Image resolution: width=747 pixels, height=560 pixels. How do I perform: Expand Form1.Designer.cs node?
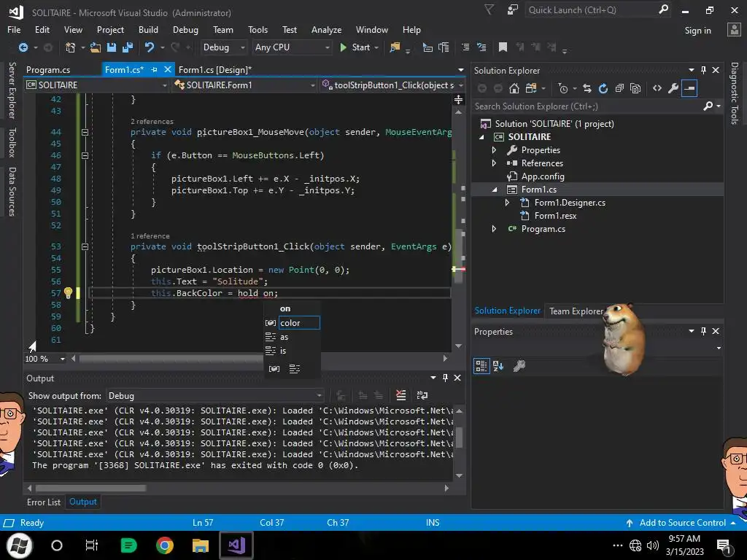[x=508, y=203]
